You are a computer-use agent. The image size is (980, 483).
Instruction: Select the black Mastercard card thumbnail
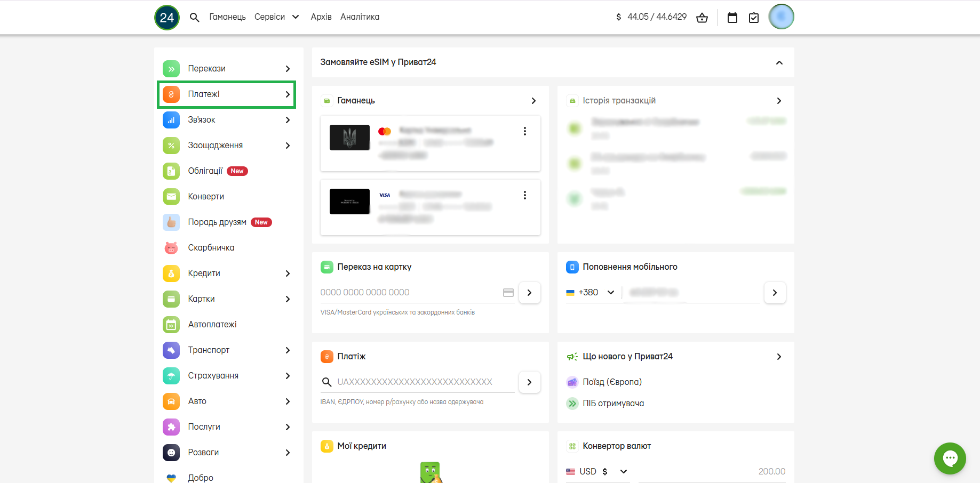(x=349, y=138)
